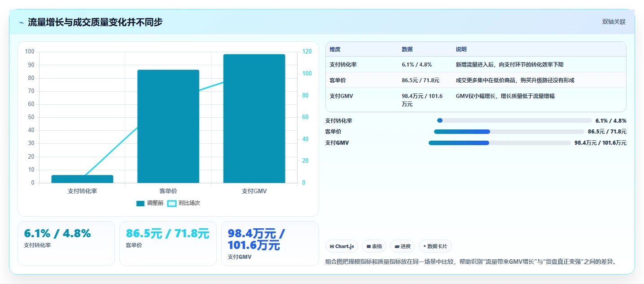
Task: Click the 支付转化率 progress bar
Action: coord(514,120)
